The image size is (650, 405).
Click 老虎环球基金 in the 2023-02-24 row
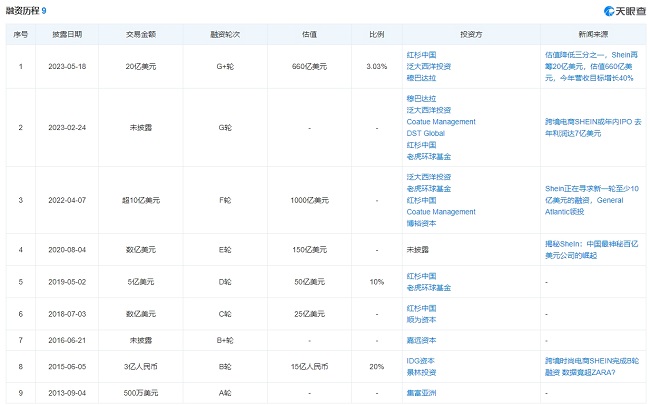pyautogui.click(x=429, y=157)
